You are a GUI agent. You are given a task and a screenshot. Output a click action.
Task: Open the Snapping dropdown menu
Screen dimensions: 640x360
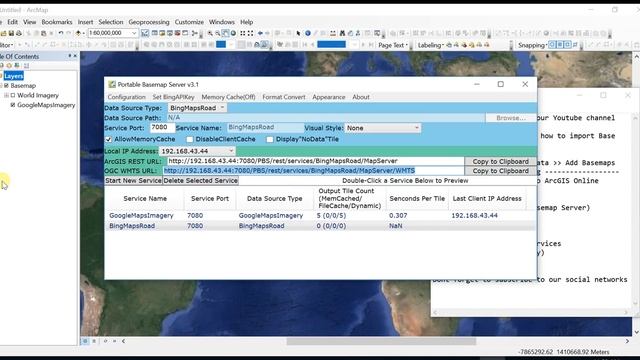[532, 45]
